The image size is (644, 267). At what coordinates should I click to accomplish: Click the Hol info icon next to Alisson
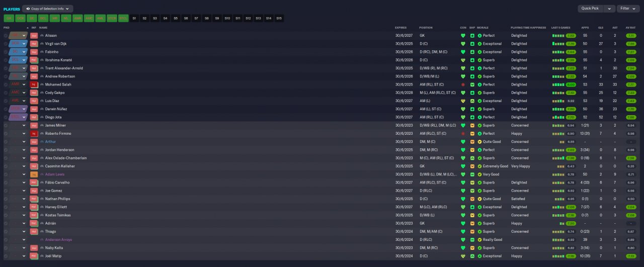(x=34, y=36)
